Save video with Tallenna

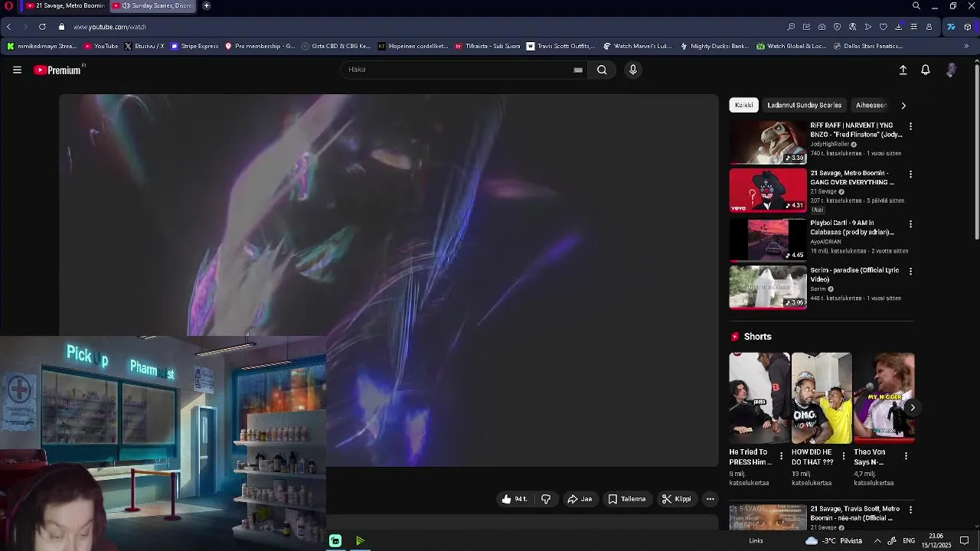tap(627, 499)
